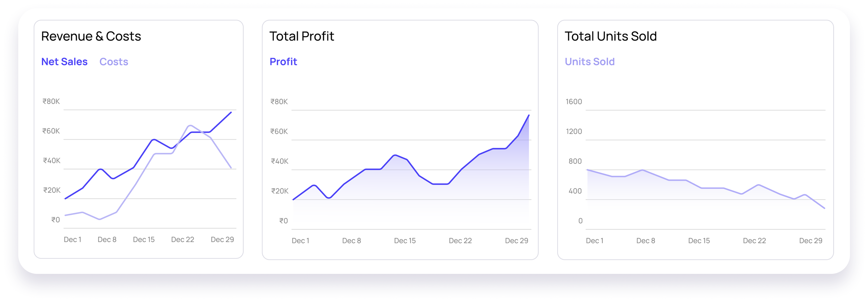Screen dimensions: 868x302
Task: Click the ₹0 label in Revenue & Costs chart
Action: (x=56, y=220)
